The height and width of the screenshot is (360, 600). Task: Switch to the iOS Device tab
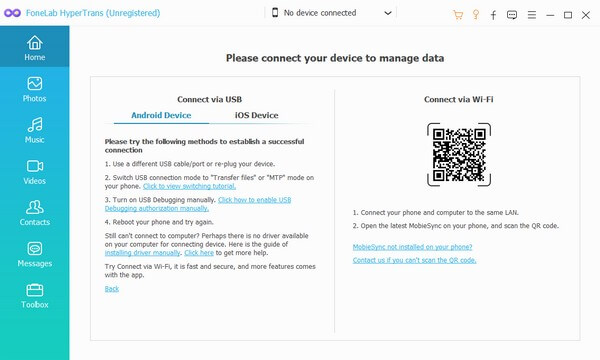click(x=256, y=115)
